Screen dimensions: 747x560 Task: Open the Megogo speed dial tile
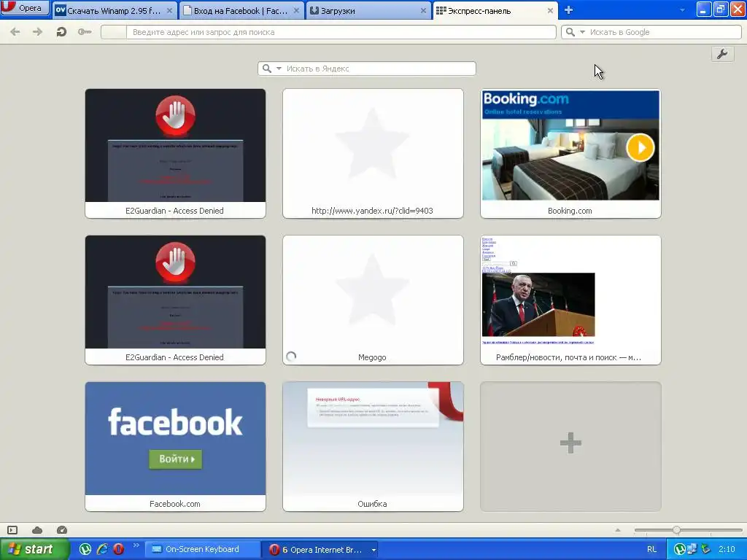tap(373, 300)
